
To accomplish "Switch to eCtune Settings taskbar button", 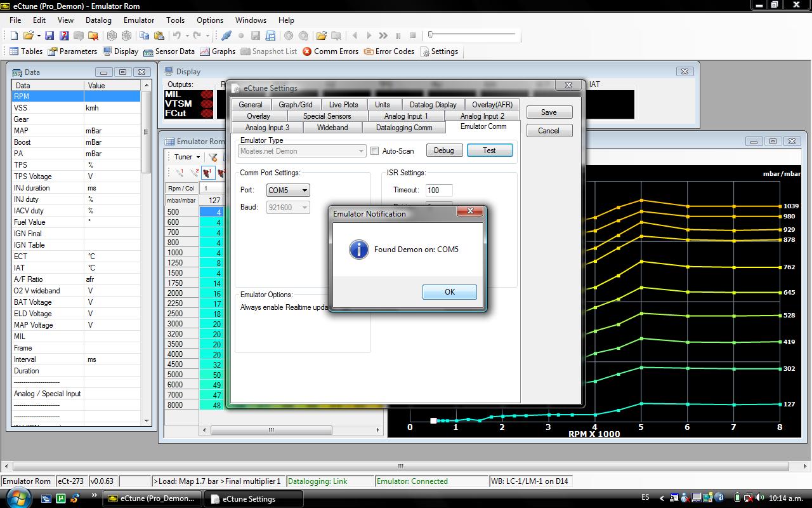I will click(252, 499).
